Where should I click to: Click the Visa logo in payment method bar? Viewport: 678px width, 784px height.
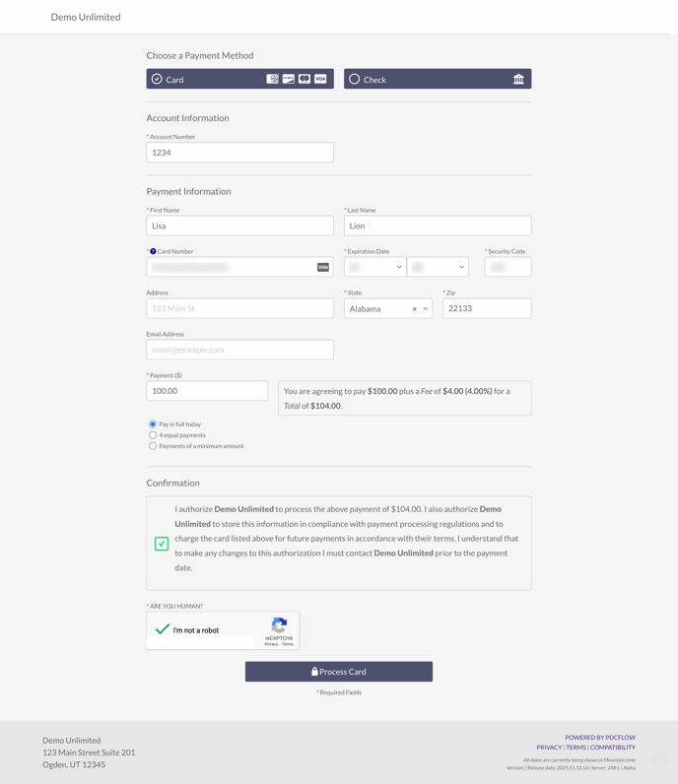pyautogui.click(x=320, y=79)
